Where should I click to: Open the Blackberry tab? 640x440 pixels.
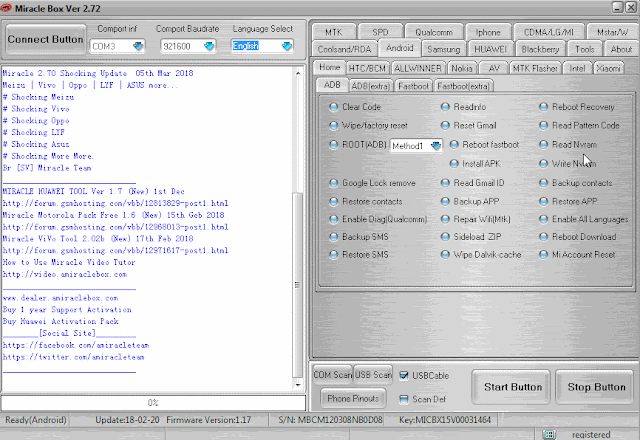point(540,49)
